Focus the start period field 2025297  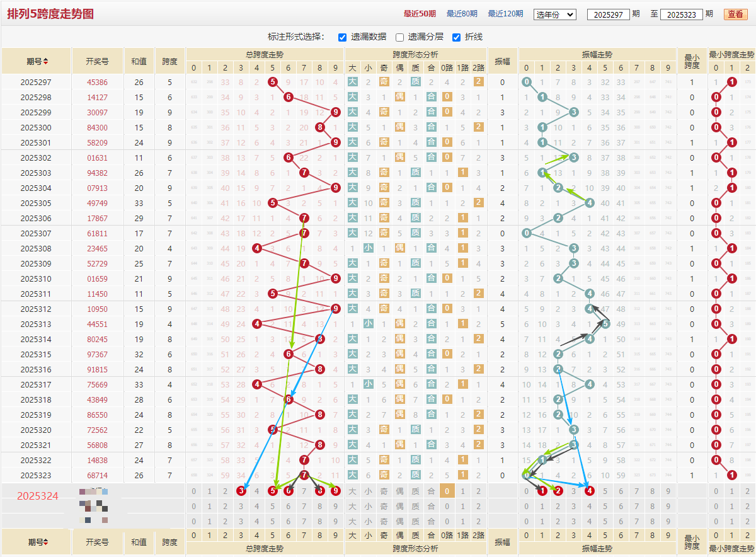point(608,14)
